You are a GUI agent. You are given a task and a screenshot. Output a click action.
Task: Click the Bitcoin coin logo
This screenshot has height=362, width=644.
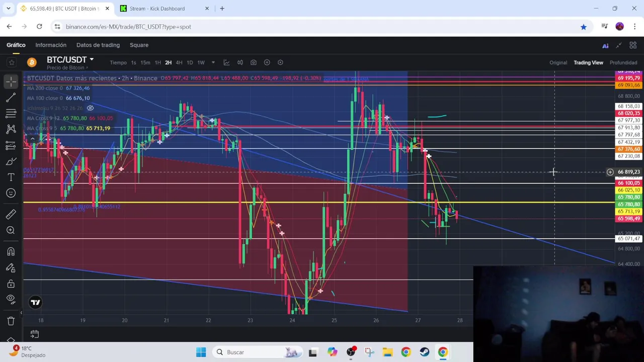32,62
